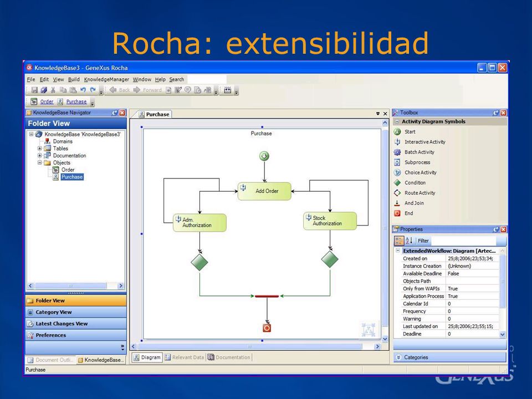Select the Stock Authorization activity
532x399 pixels.
pos(330,221)
